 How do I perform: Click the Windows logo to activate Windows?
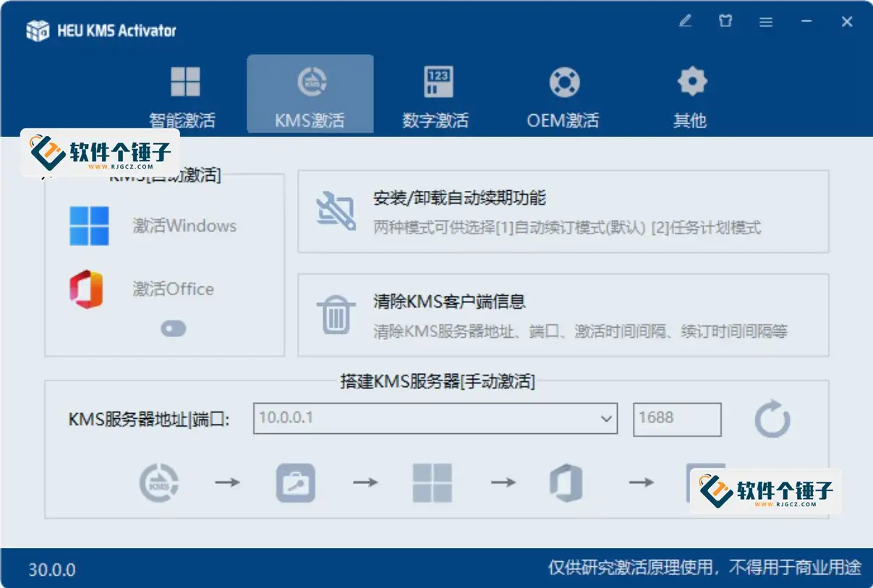(x=89, y=226)
